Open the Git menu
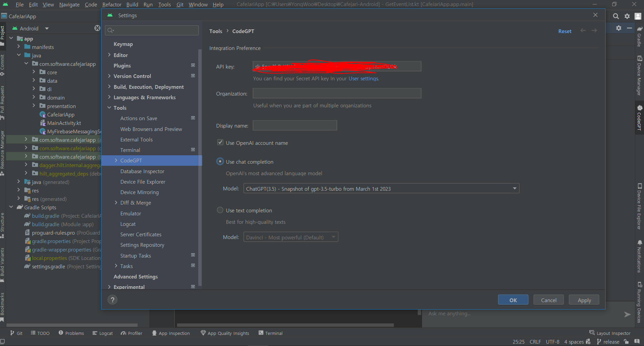This screenshot has width=644, height=346. click(180, 4)
